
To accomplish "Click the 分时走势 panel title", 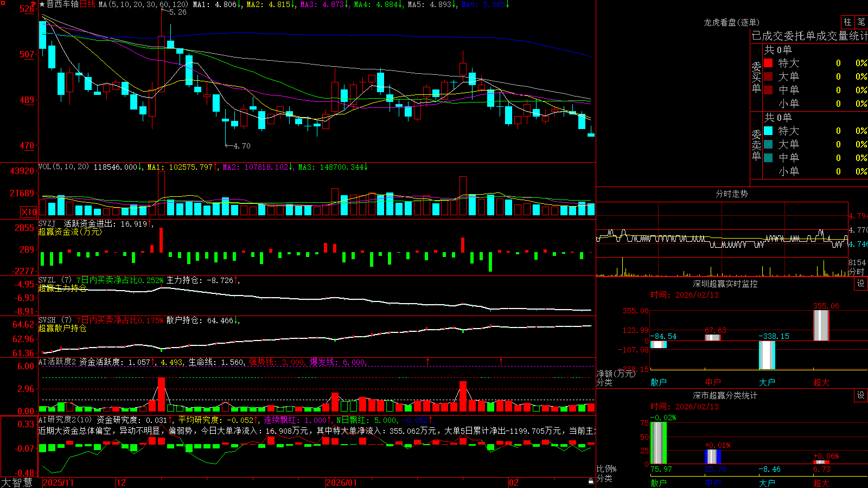I will click(x=731, y=194).
